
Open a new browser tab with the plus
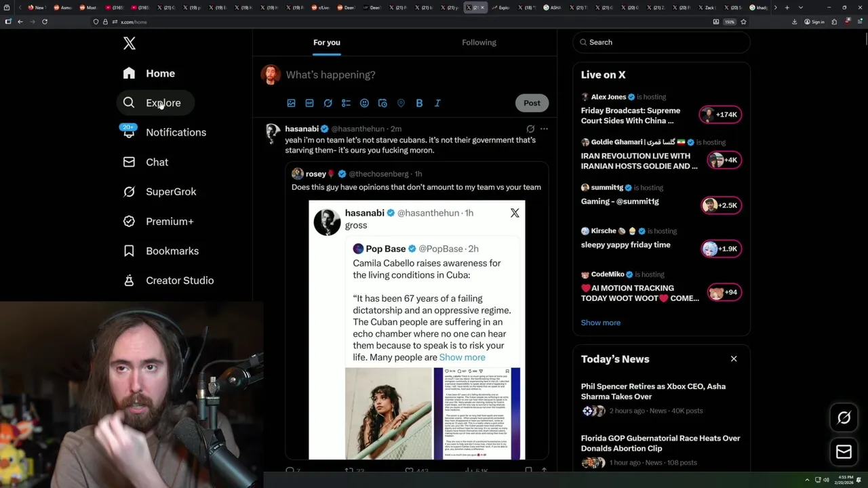787,7
